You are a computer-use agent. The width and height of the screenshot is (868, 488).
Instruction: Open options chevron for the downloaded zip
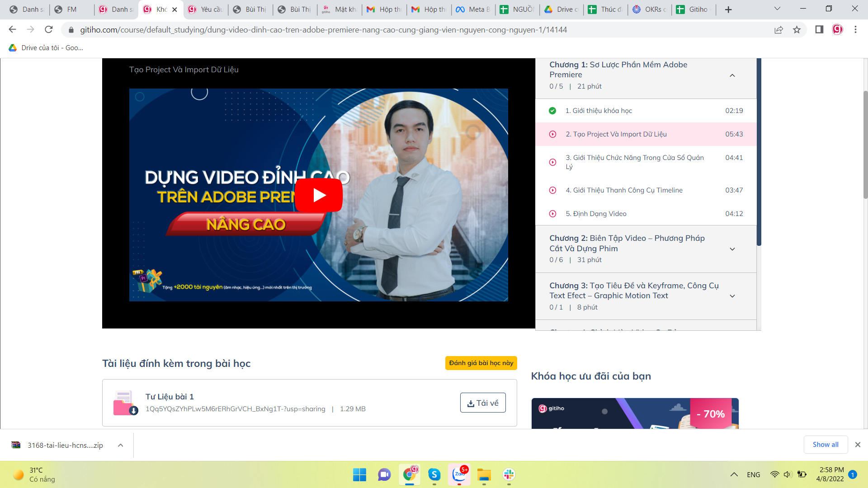tap(121, 445)
